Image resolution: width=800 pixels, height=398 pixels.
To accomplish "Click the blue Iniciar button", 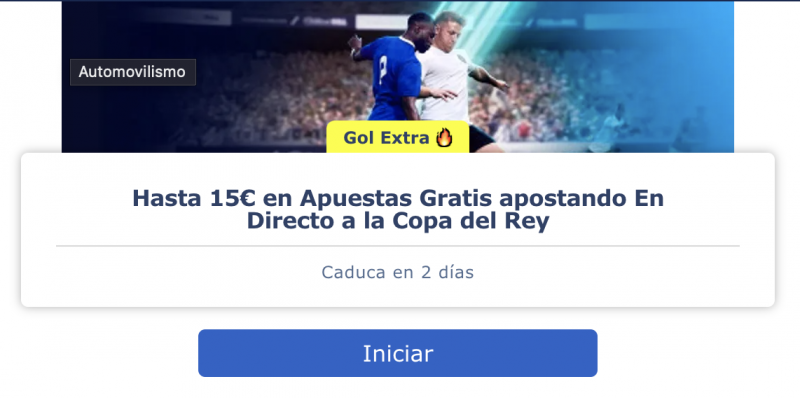I will pos(397,353).
